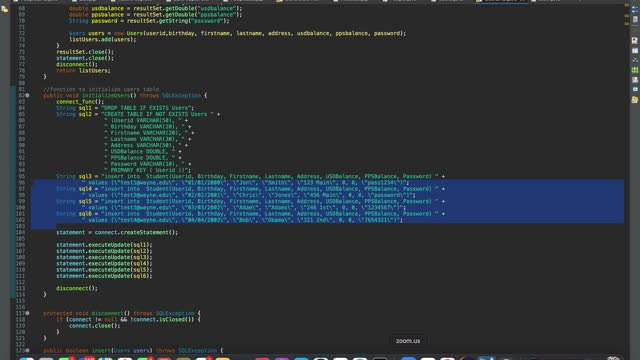The height and width of the screenshot is (360, 640).
Task: Click the 'DROP TABLE IF EXISTS Users' string line
Action: [x=125, y=108]
